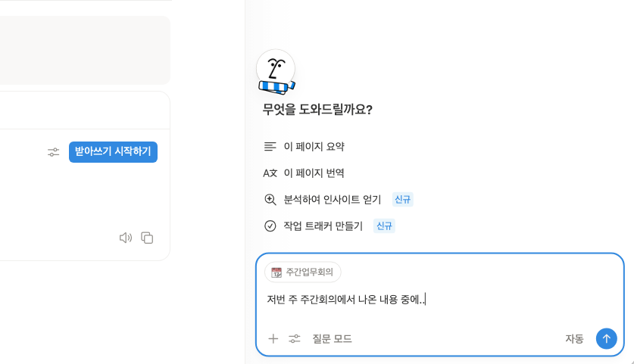Choose 분석하여 인사이트 얻기 option
The image size is (634, 364).
pos(332,199)
